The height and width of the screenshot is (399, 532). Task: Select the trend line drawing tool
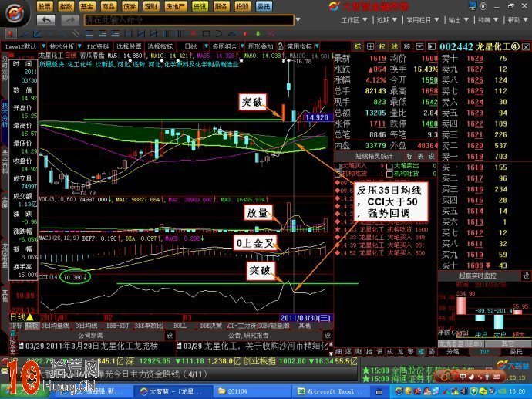24,34
